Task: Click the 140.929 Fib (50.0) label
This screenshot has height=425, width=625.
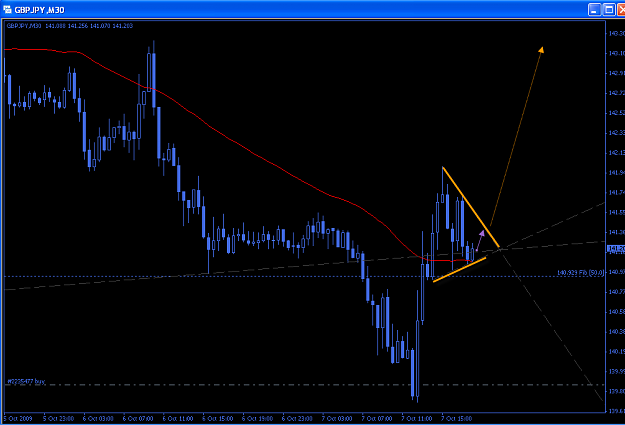Action: point(580,272)
